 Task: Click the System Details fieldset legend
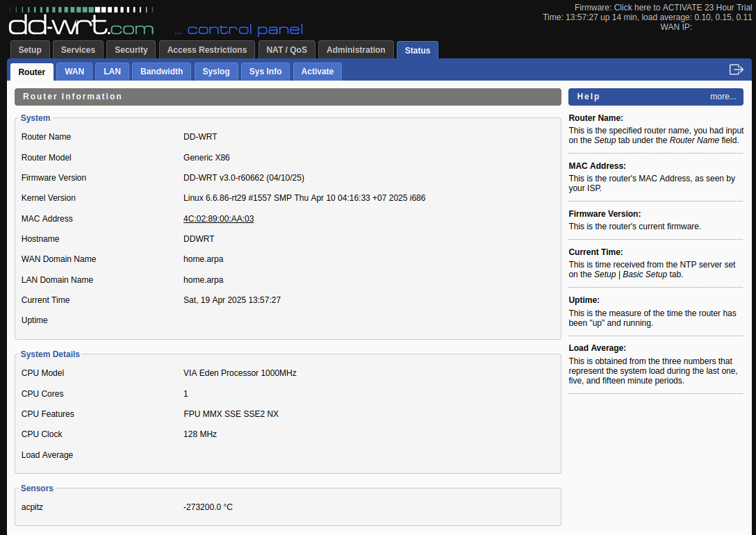point(50,354)
